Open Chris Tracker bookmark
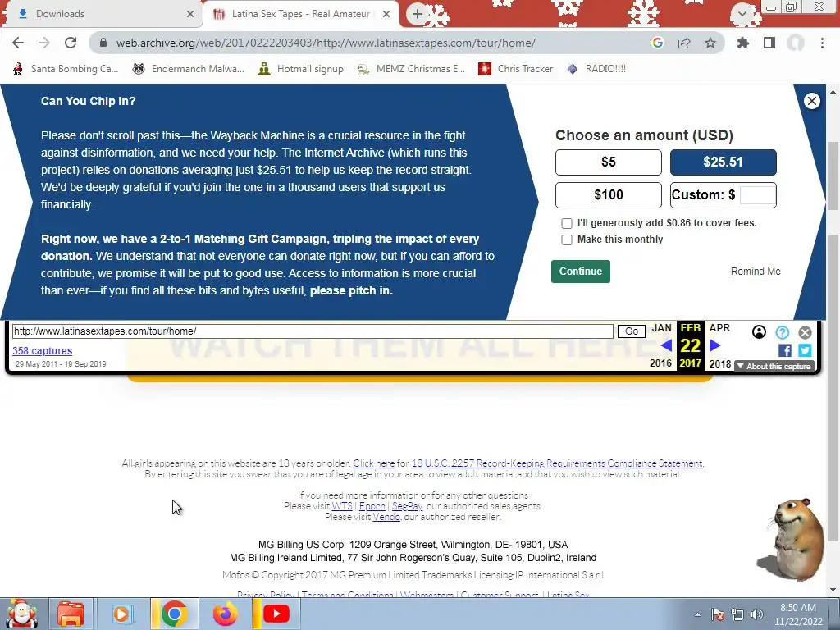This screenshot has height=630, width=840. (x=515, y=69)
